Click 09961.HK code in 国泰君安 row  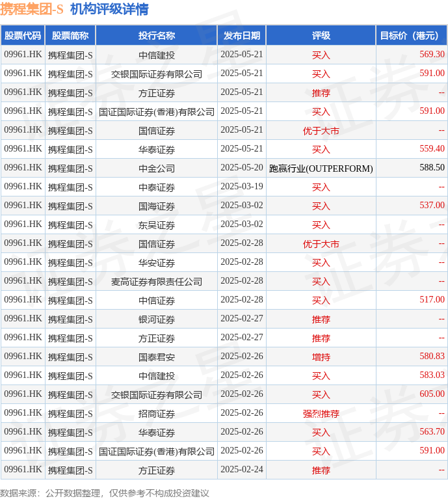point(23,357)
